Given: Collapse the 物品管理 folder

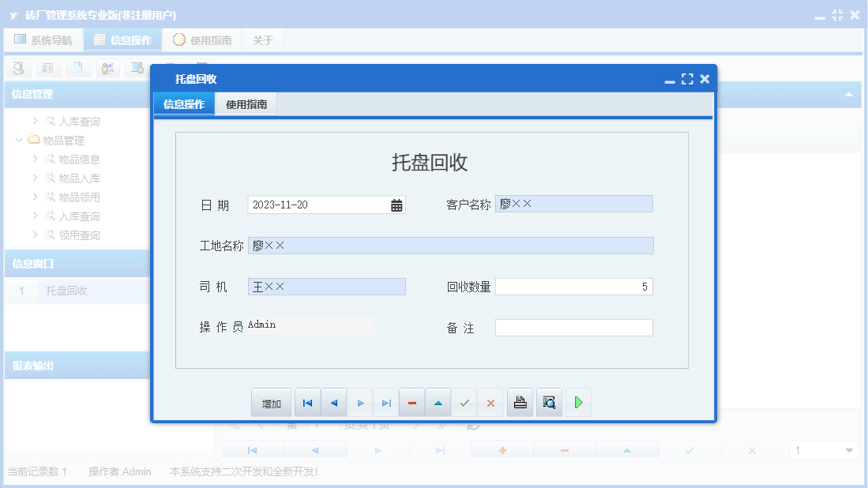Looking at the screenshot, I should 19,140.
